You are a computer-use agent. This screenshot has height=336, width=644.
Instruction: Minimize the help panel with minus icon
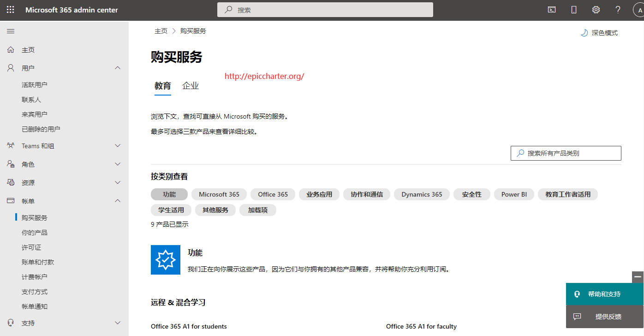[638, 277]
